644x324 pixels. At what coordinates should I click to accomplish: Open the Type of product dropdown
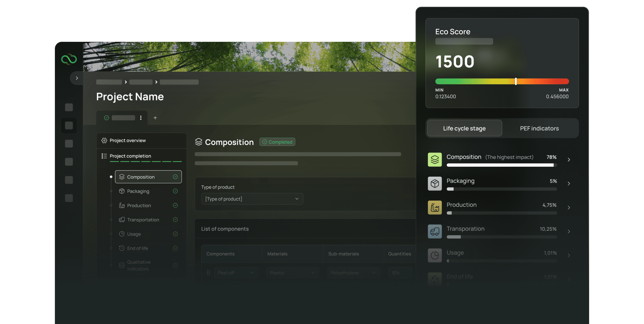(252, 199)
